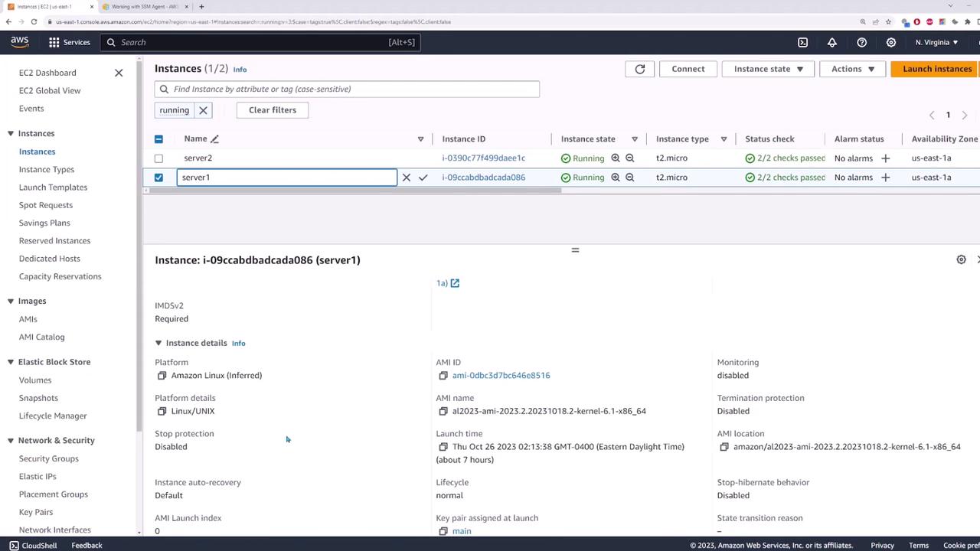Open Security Groups in the sidebar

pos(49,459)
